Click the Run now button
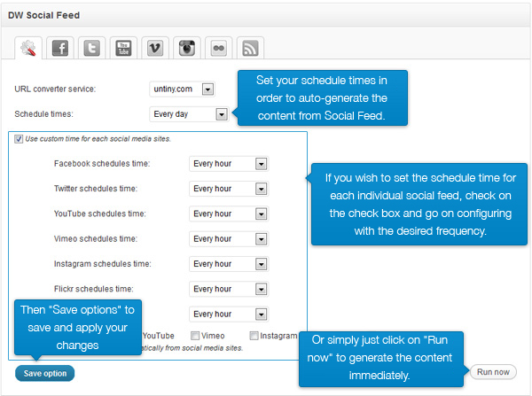Screen dimensions: 532x396 (493, 372)
